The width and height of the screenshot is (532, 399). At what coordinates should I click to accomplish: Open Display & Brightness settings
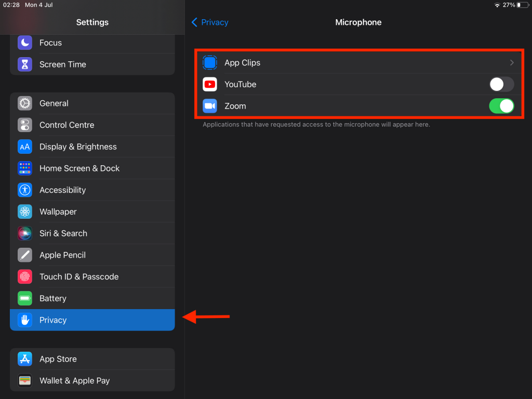pyautogui.click(x=92, y=147)
